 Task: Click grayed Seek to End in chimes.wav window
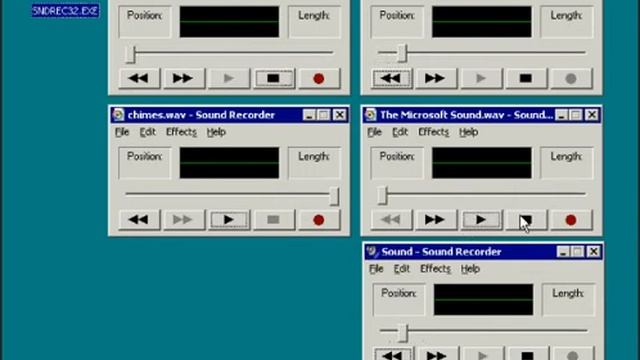point(184,220)
